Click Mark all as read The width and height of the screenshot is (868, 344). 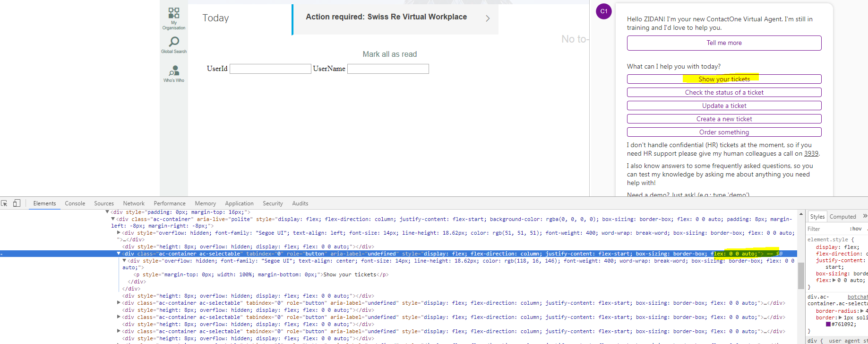389,54
